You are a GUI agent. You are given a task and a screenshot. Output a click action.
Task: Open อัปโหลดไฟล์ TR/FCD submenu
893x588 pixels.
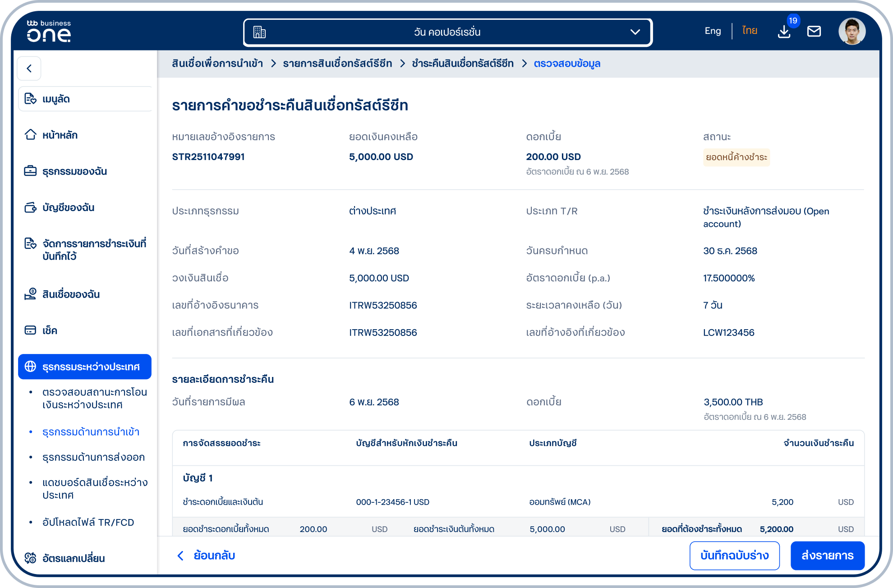[88, 522]
